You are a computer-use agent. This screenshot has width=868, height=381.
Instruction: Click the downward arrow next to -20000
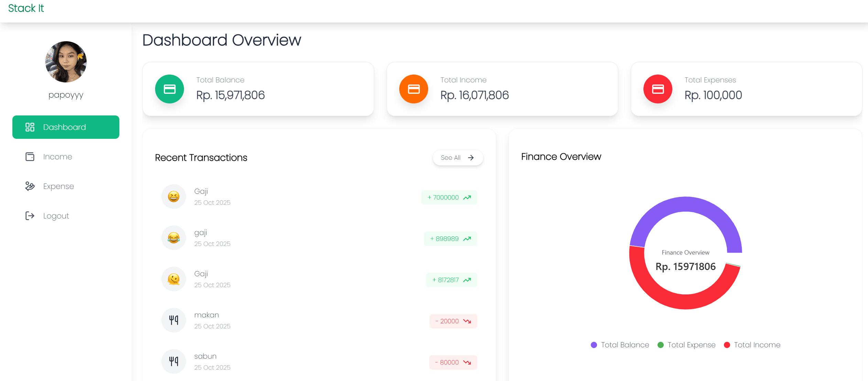coord(467,321)
